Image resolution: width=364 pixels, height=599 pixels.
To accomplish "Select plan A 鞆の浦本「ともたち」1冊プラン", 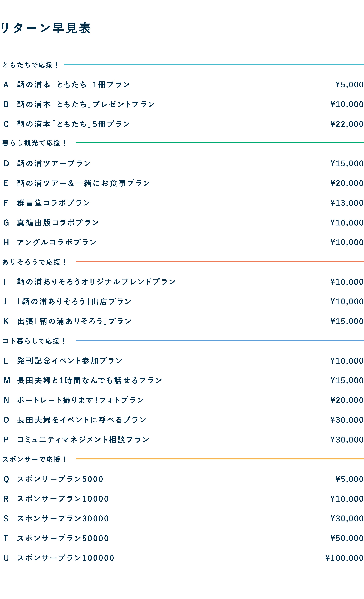I will click(x=73, y=85).
